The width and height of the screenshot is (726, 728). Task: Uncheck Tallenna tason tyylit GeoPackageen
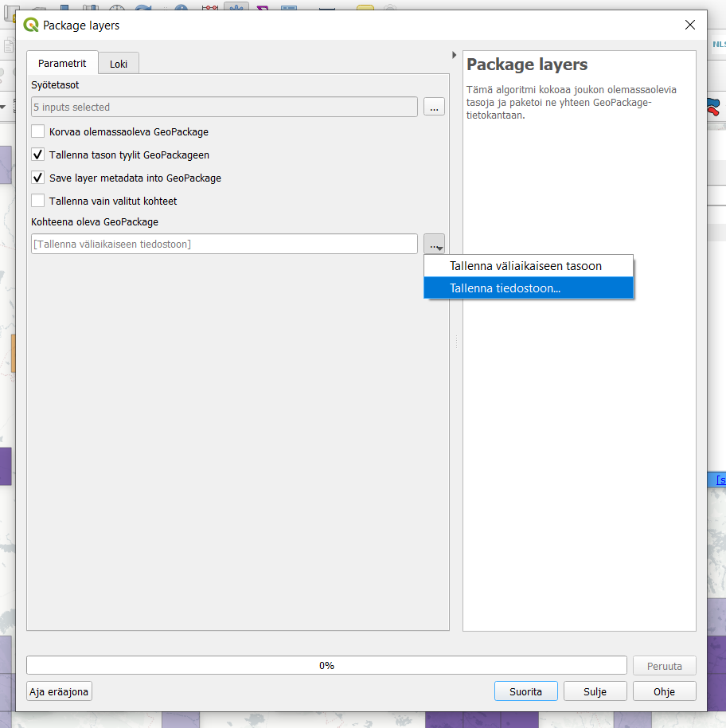click(38, 155)
